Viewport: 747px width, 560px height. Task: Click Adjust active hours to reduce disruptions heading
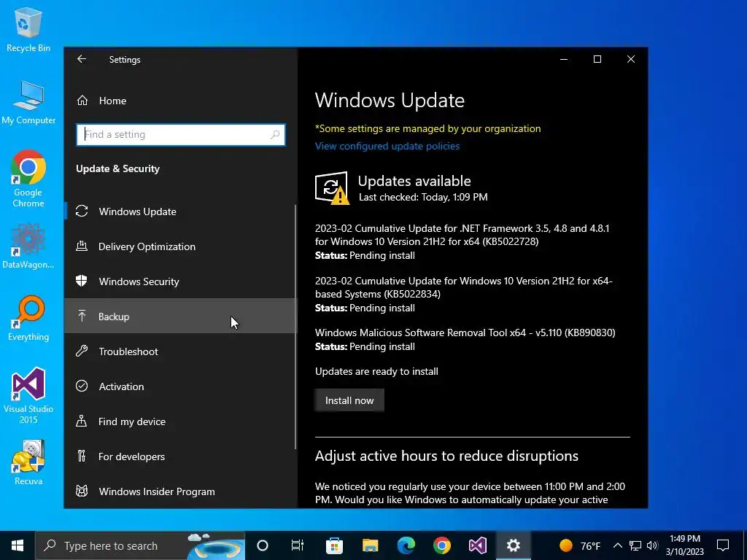pyautogui.click(x=446, y=456)
